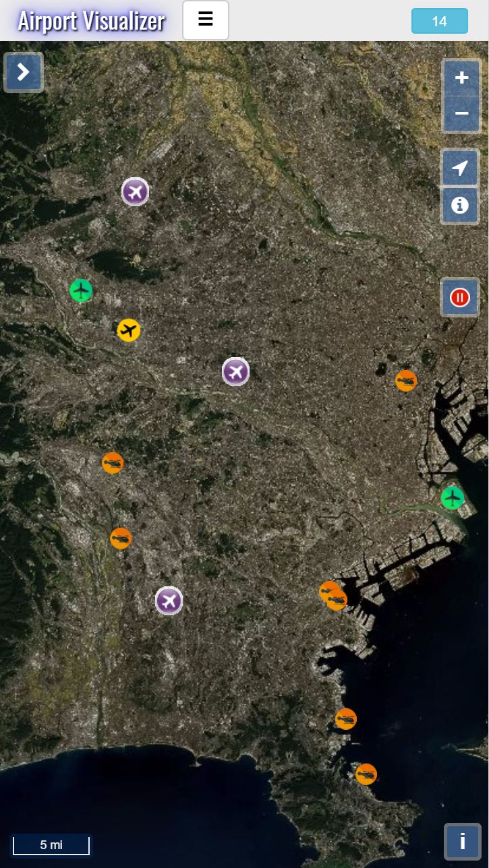Pause the animation with red pause button
This screenshot has height=868, width=489.
(x=460, y=297)
